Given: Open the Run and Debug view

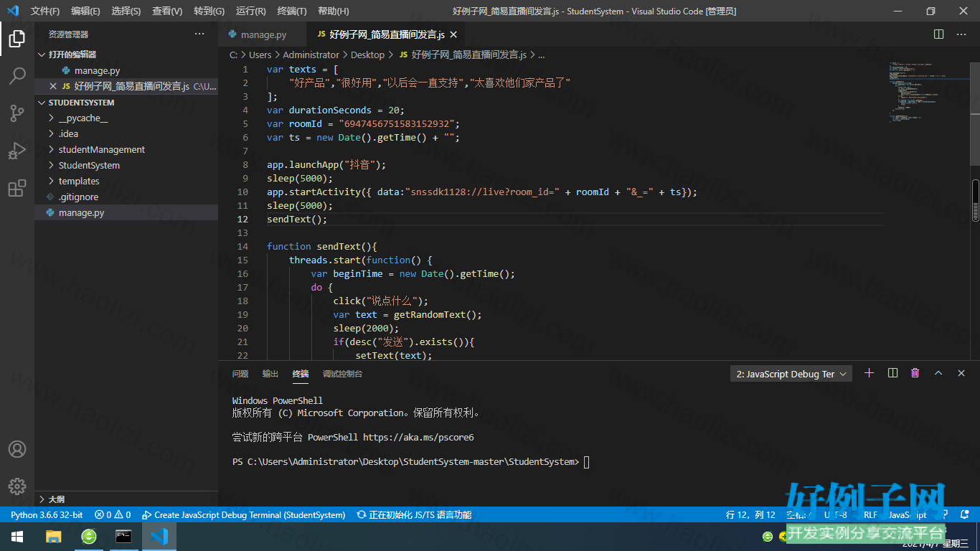Looking at the screenshot, I should 17,151.
